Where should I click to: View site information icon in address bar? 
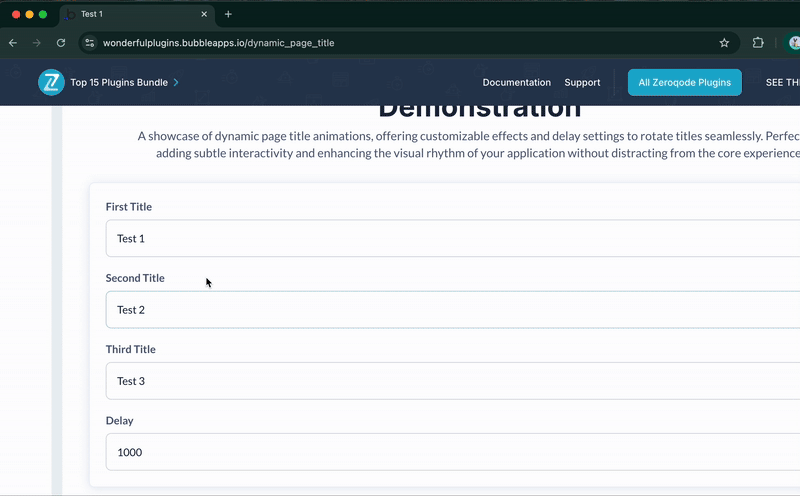tap(89, 43)
